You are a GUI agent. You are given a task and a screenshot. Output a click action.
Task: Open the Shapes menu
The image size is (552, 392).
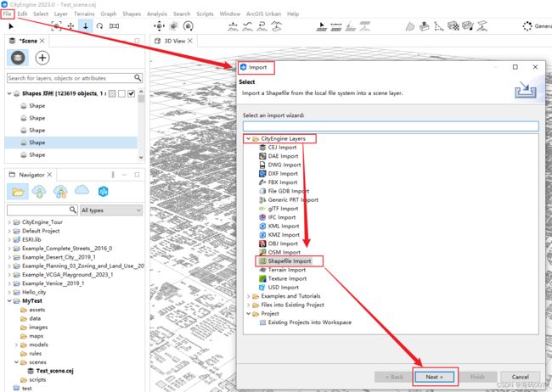[x=132, y=14]
